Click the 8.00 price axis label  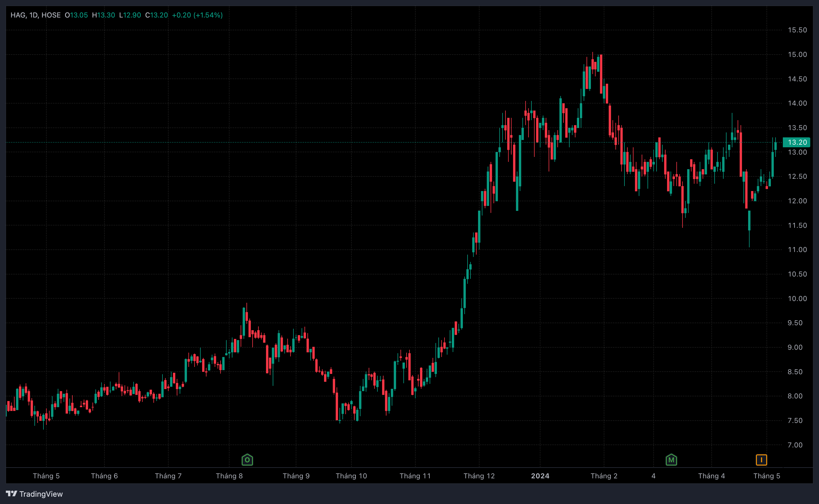795,396
